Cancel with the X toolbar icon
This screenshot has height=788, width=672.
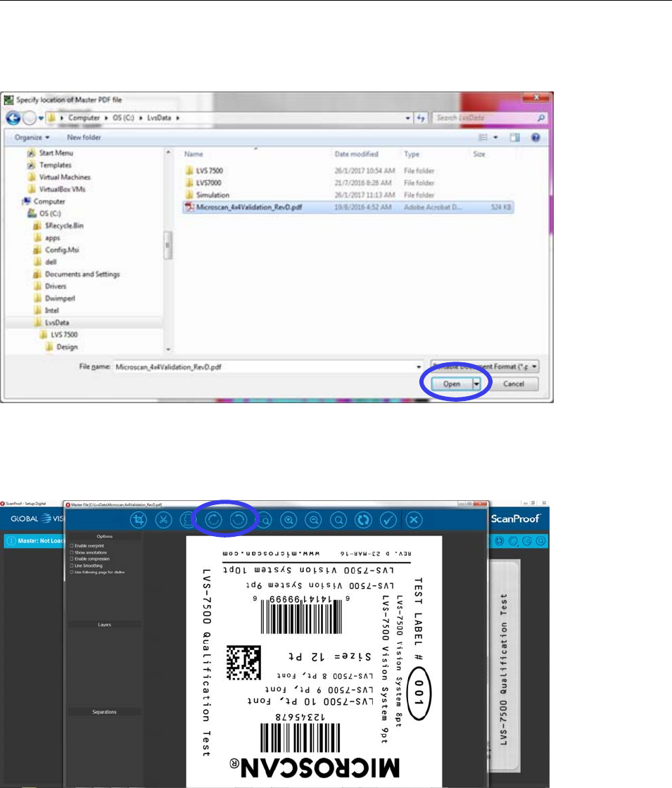pos(414,520)
